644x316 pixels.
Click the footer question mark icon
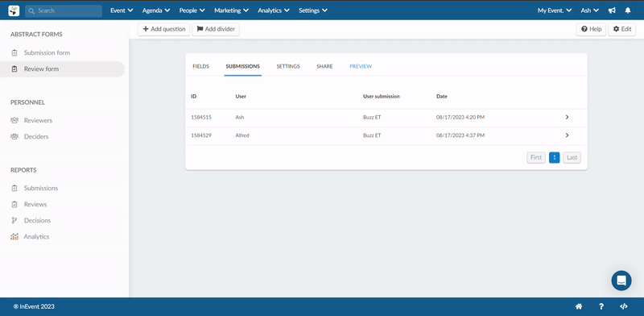pyautogui.click(x=601, y=306)
